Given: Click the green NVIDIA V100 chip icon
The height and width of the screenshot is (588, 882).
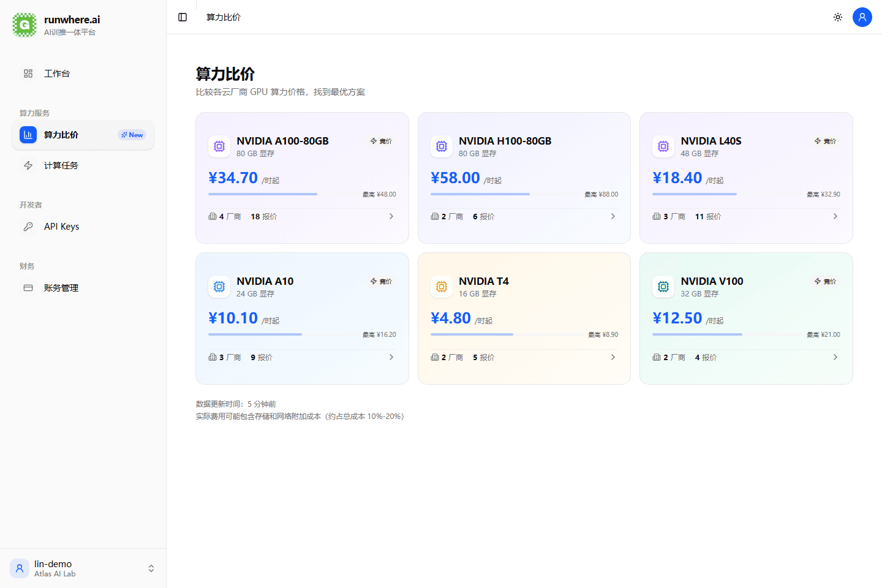Looking at the screenshot, I should 663,287.
